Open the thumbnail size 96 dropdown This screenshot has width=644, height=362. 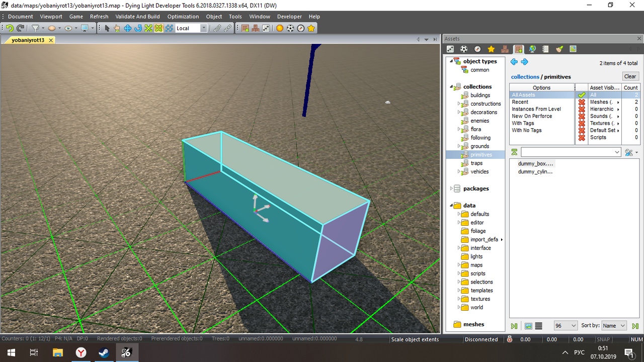566,326
